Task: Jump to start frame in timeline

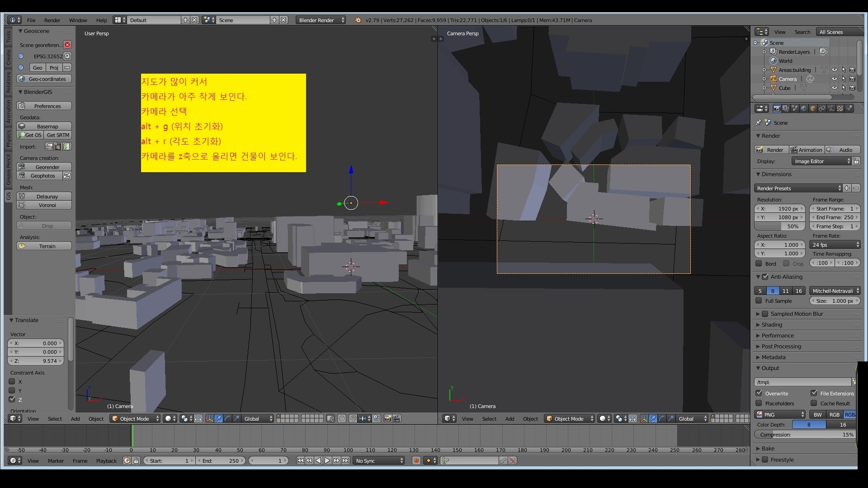Action: coord(300,460)
